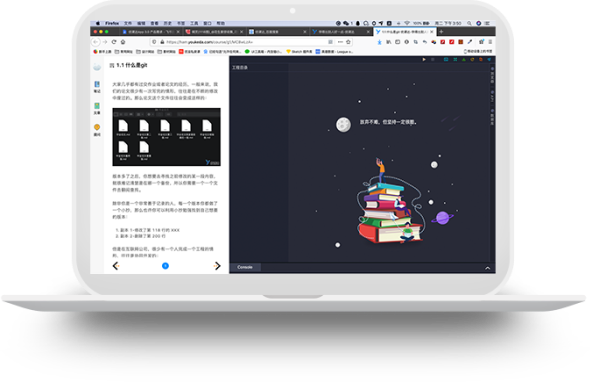Select the Console tab
The width and height of the screenshot is (592, 382).
click(x=245, y=267)
